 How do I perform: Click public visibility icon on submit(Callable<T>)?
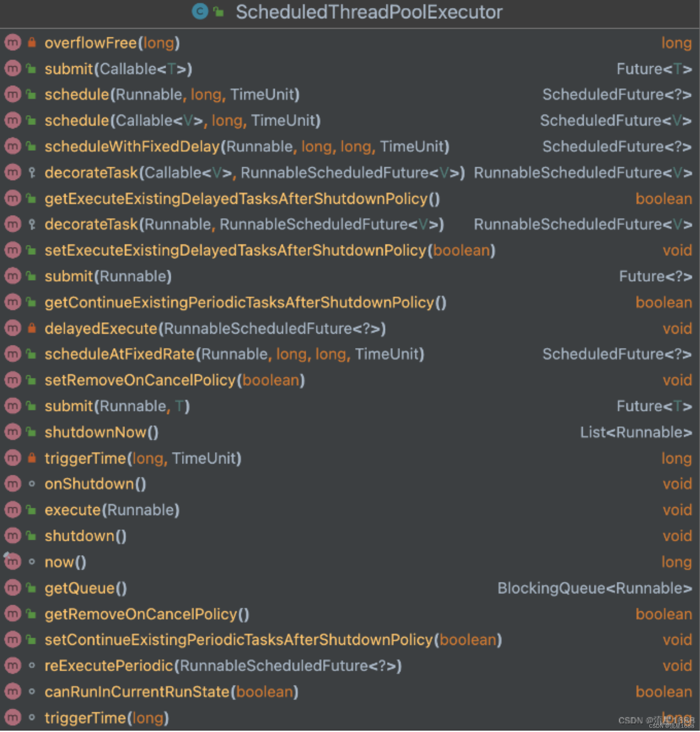coord(31,69)
